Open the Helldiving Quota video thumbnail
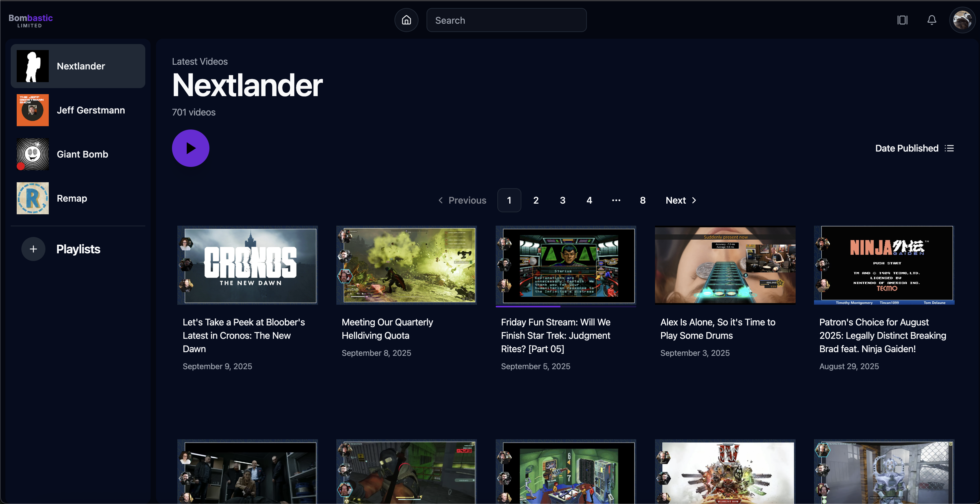 tap(407, 265)
